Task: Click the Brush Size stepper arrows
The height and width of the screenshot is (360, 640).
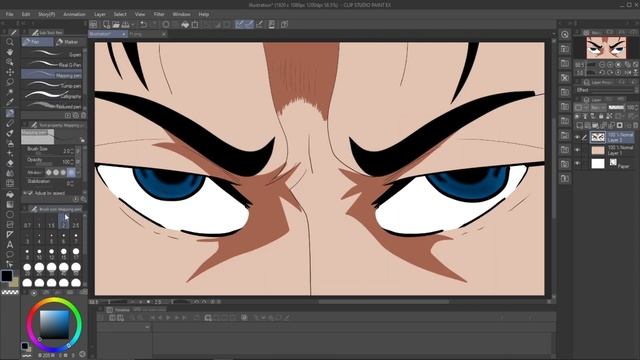Action: [x=72, y=151]
